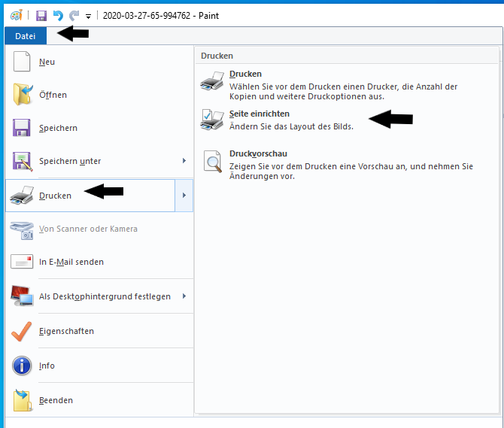The height and width of the screenshot is (428, 504).
Task: Click the blue info circle icon
Action: pyautogui.click(x=22, y=366)
